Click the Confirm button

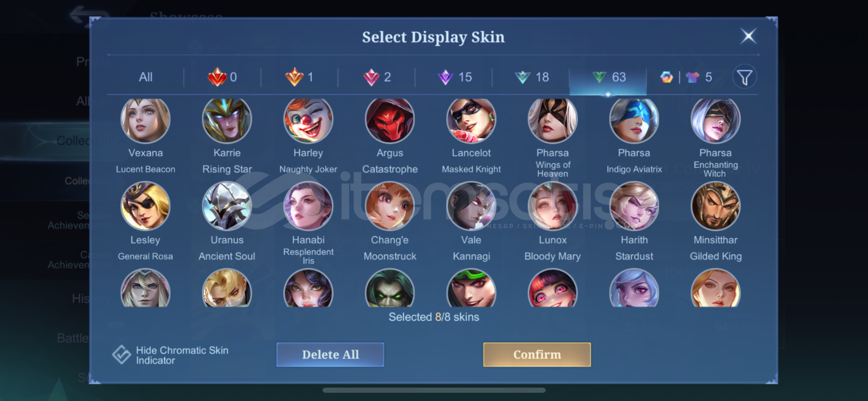tap(537, 355)
